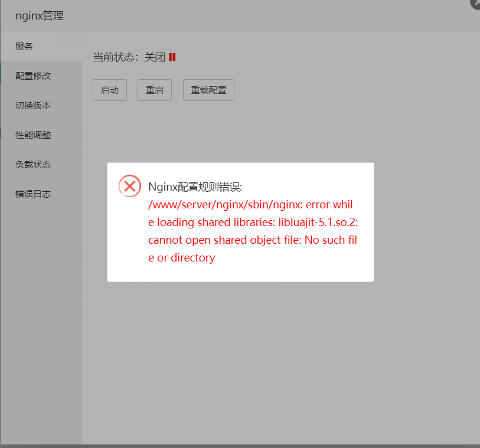Close the nginx管理 dialog

[x=476, y=3]
